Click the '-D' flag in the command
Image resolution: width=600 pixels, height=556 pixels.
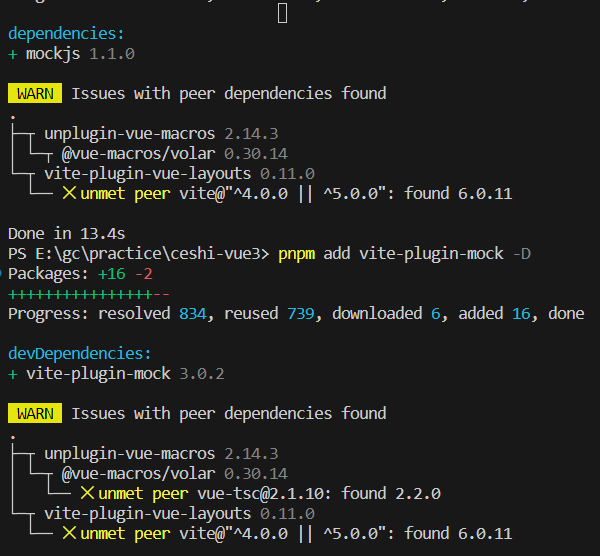pyautogui.click(x=522, y=254)
